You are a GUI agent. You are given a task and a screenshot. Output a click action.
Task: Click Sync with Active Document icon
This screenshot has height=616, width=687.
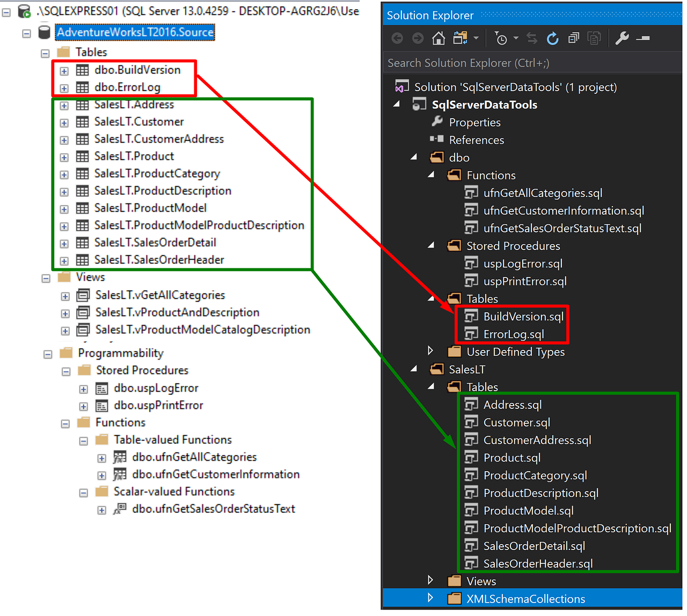(532, 38)
